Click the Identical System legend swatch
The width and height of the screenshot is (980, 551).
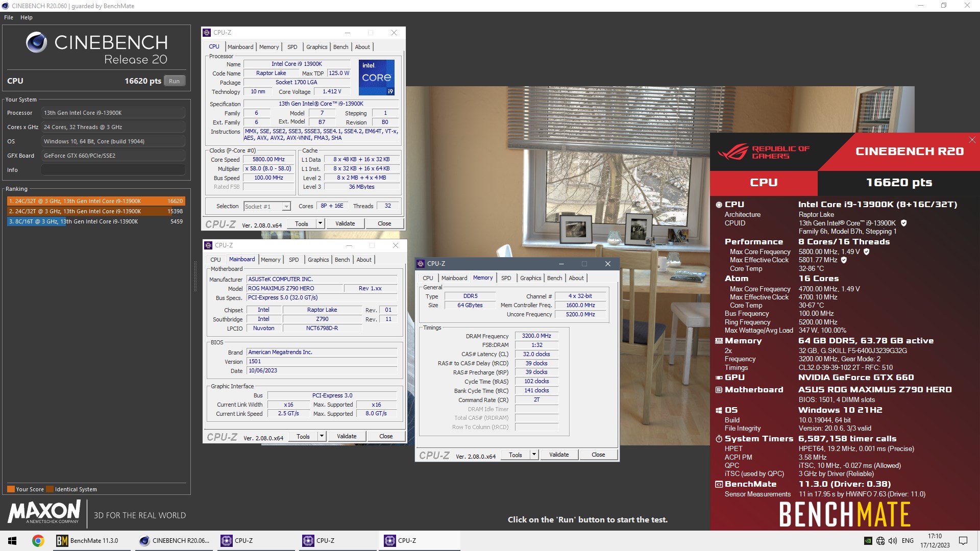[x=50, y=489]
